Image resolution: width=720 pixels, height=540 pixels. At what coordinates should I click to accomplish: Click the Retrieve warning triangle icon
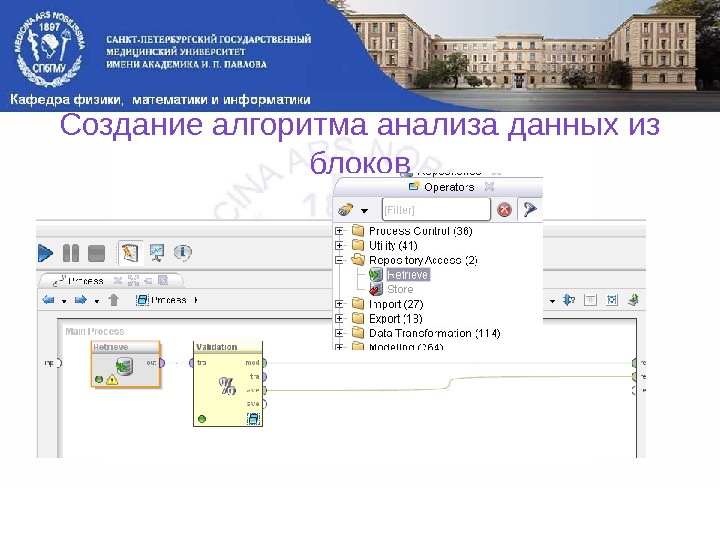click(112, 379)
